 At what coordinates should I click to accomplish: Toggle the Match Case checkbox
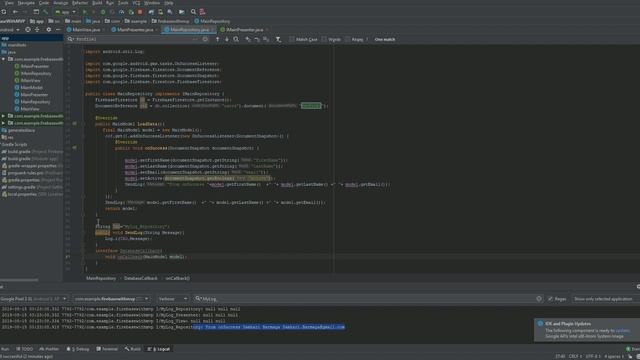tap(292, 39)
